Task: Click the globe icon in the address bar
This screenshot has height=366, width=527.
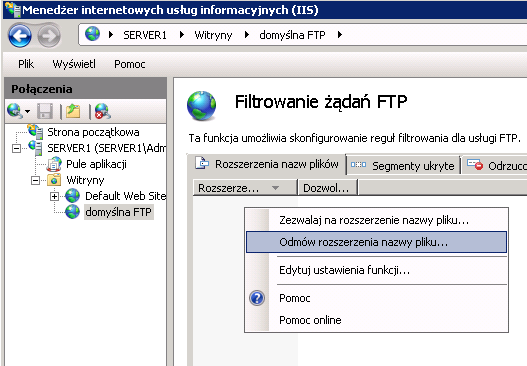Action: click(x=92, y=34)
